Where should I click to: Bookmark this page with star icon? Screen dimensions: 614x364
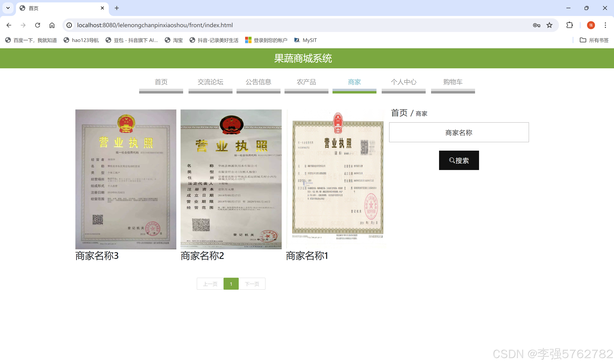[x=549, y=25]
